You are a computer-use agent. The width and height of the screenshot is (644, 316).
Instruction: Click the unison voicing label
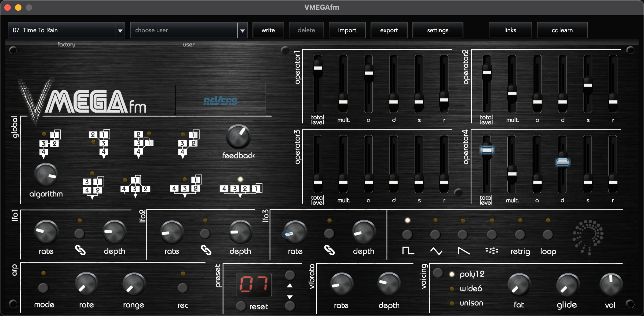[x=471, y=303]
